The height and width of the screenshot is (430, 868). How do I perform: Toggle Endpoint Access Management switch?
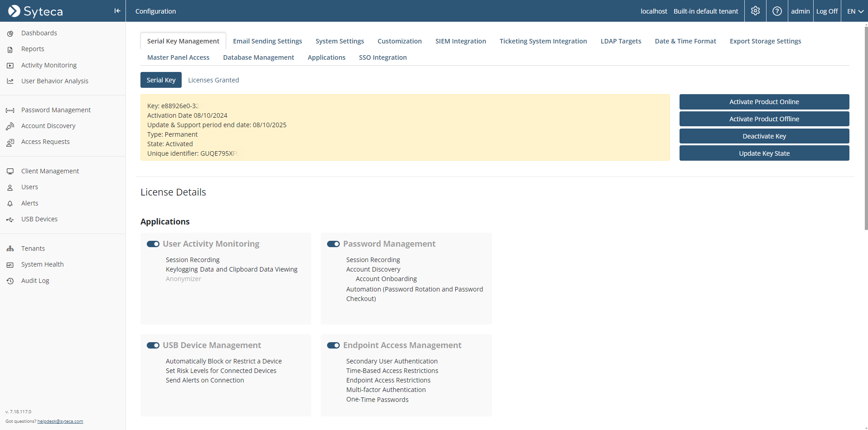click(333, 345)
